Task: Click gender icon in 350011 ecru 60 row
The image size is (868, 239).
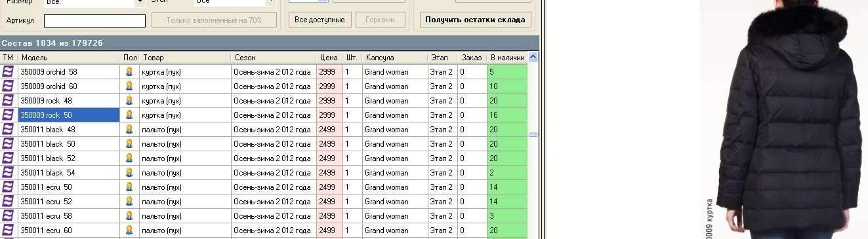Action: click(x=129, y=230)
